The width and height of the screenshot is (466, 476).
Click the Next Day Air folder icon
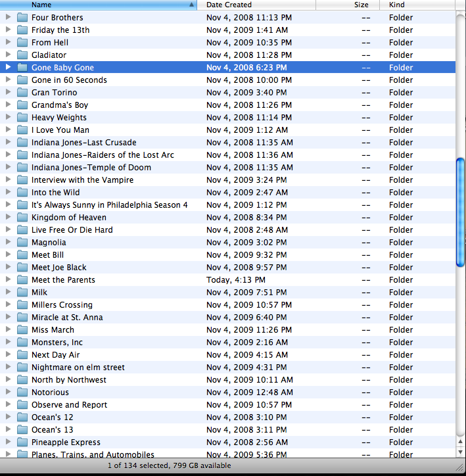(22, 354)
